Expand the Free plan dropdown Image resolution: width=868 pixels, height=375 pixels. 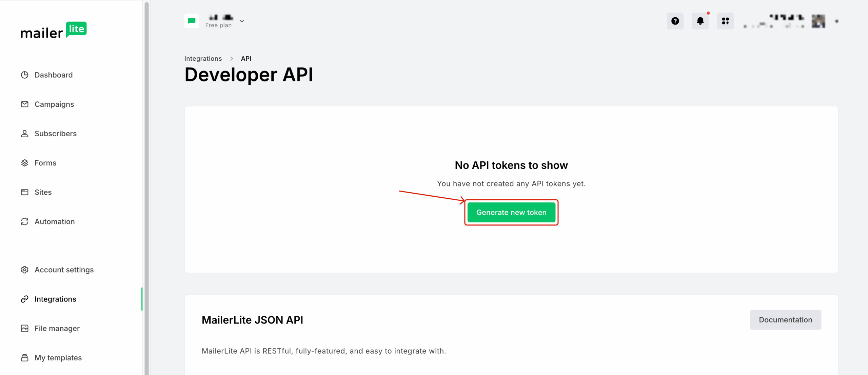coord(242,21)
